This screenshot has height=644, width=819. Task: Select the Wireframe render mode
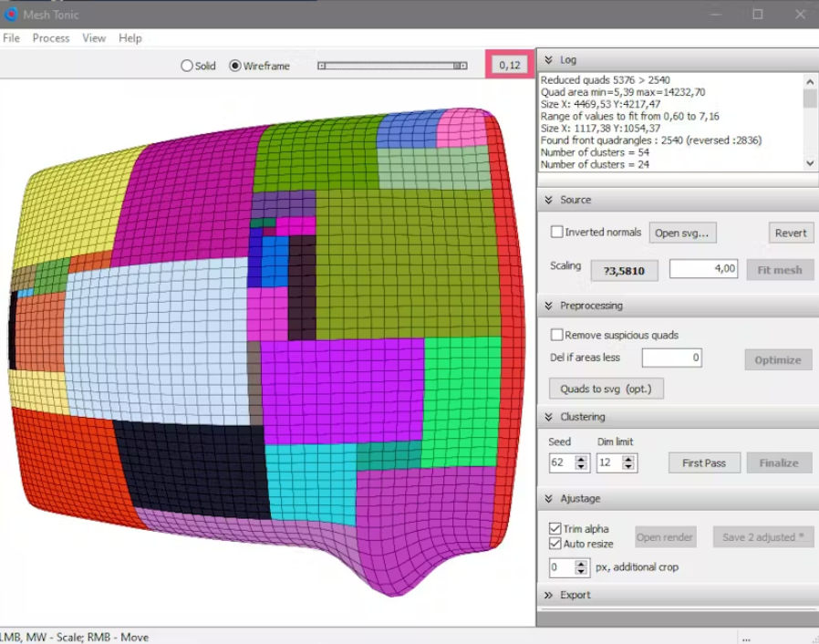point(235,66)
